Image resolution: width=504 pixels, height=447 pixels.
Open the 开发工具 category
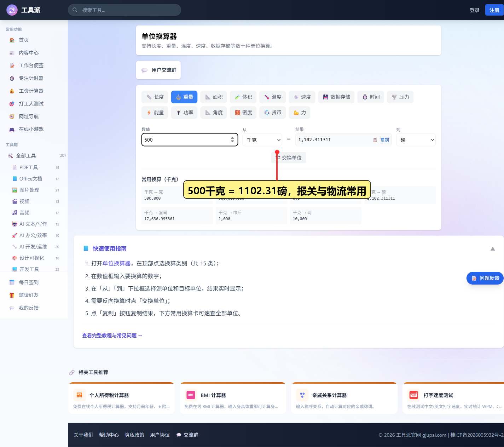point(35,269)
